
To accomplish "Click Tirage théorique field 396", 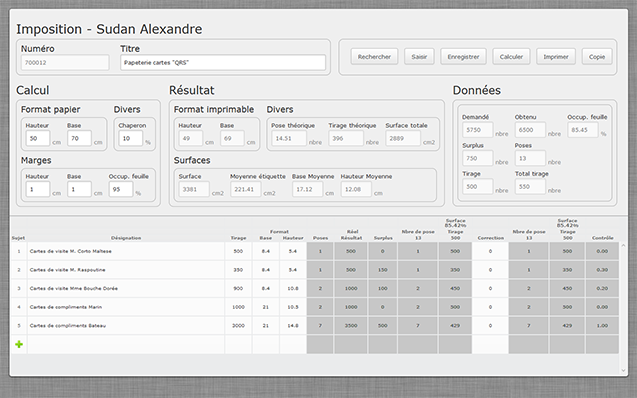I will coord(346,138).
